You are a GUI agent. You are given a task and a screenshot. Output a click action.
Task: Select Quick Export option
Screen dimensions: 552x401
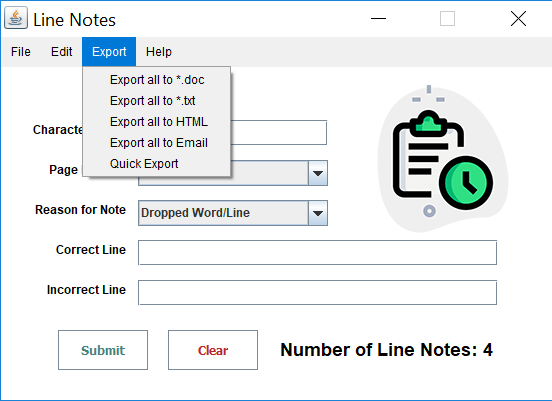[x=157, y=164]
